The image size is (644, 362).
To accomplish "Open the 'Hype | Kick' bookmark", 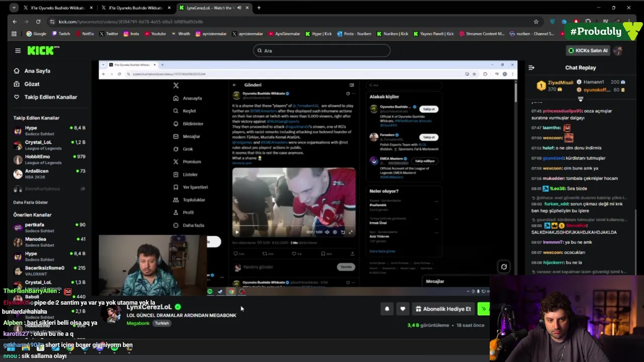I will click(x=319, y=34).
